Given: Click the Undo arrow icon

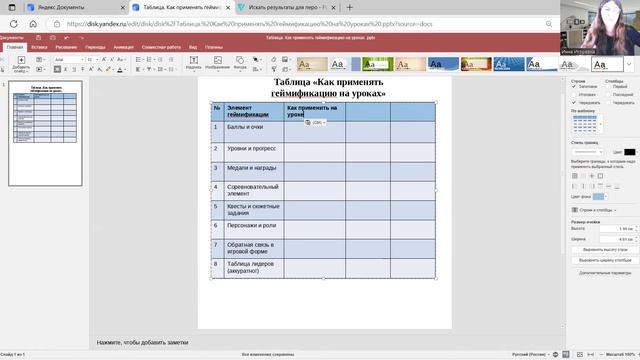Looking at the screenshot, I should 67,38.
